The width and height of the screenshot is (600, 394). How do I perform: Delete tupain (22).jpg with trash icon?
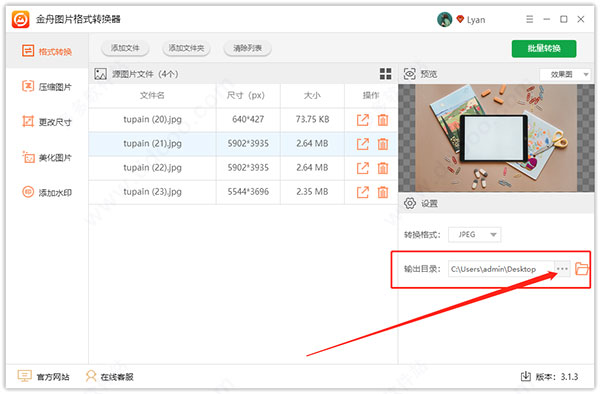coord(383,168)
